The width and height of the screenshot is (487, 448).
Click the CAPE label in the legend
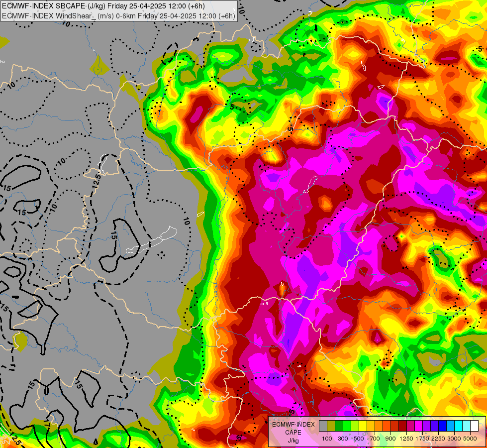293,433
